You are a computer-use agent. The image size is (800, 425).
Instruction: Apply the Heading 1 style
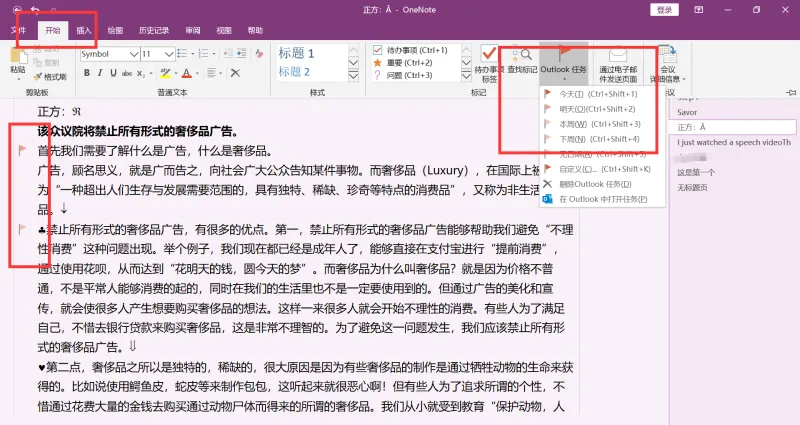[296, 53]
